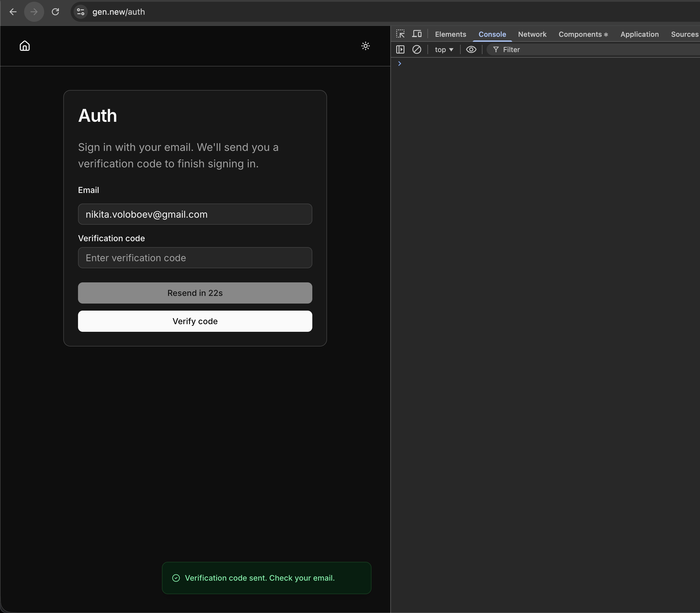The image size is (700, 613).
Task: Click the console prompt chevron
Action: [399, 64]
